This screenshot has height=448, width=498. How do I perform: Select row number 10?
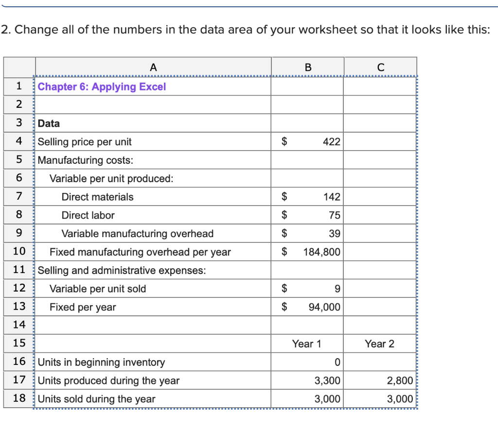pos(18,252)
